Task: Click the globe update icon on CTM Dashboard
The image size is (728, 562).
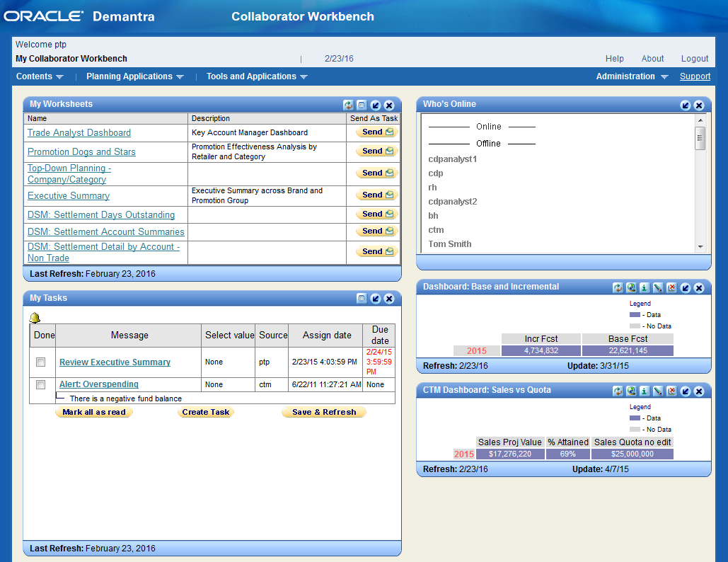Action: click(631, 391)
